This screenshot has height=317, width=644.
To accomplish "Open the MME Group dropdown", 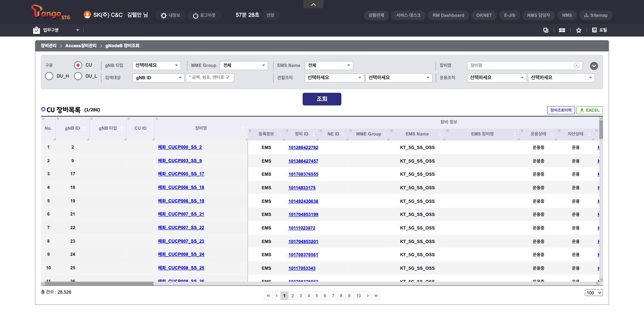I will click(x=244, y=65).
